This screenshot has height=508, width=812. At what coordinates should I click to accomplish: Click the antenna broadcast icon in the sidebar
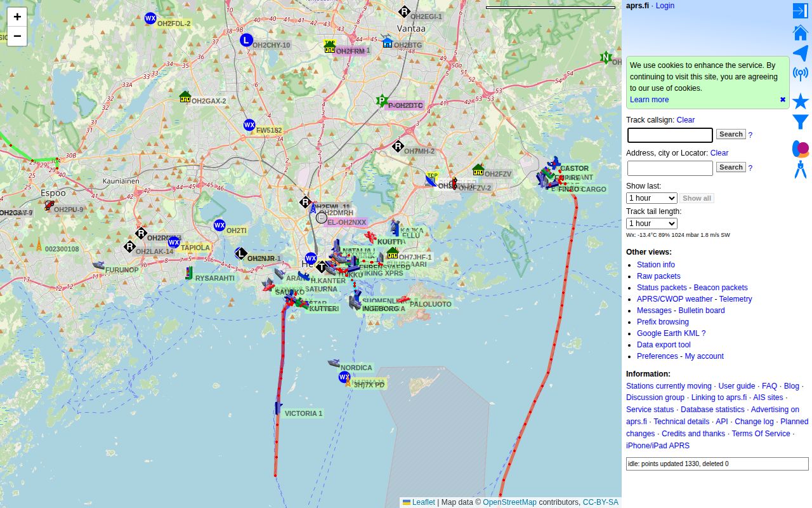coord(800,73)
